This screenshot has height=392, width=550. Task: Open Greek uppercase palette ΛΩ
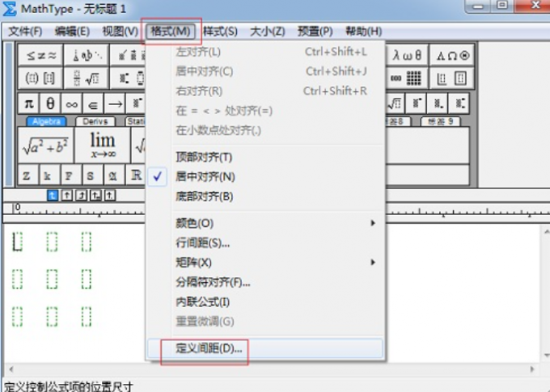pos(452,55)
